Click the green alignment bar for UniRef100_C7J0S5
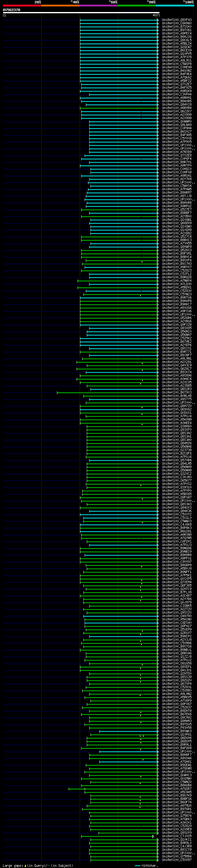The height and width of the screenshot is (868, 197). 118,836
